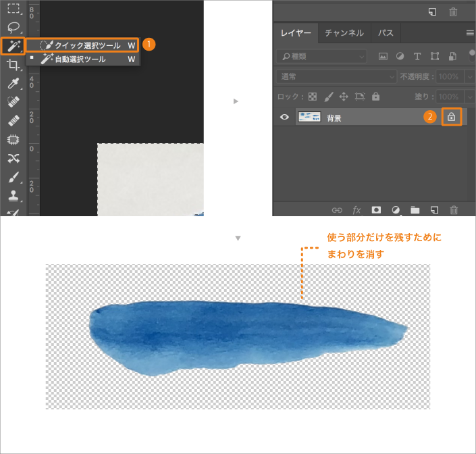Select the Rectangular Marquee tool
Image resolution: width=476 pixels, height=454 pixels.
tap(14, 8)
